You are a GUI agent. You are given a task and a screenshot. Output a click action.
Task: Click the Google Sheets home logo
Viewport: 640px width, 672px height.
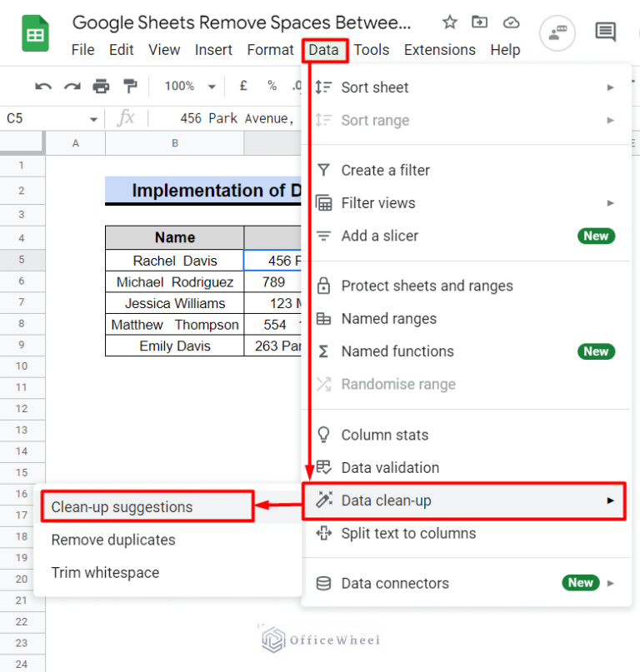click(35, 35)
